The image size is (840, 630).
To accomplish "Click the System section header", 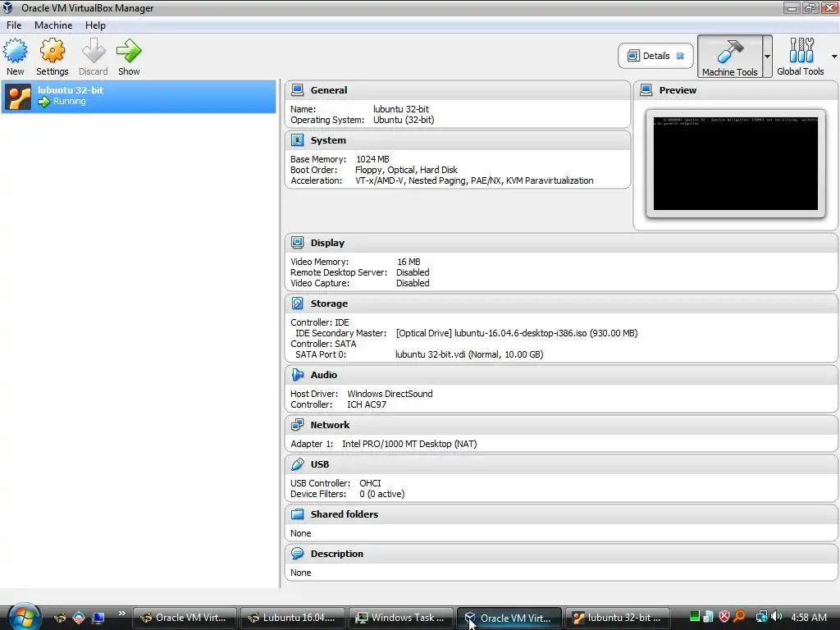I will pyautogui.click(x=458, y=140).
